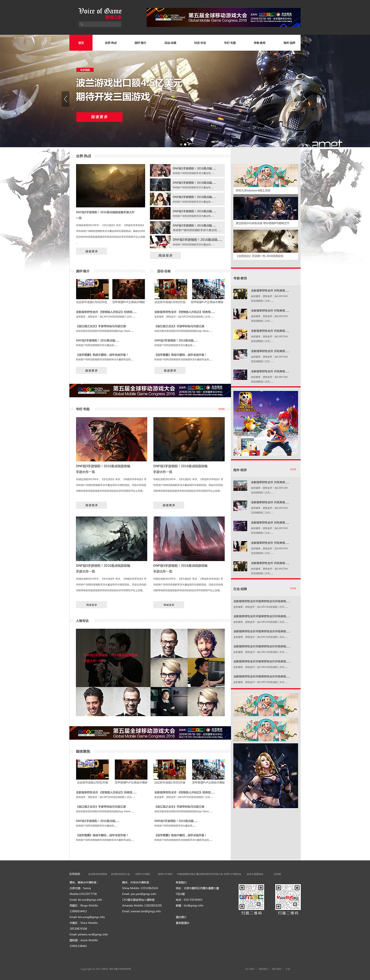Open the armored knight artwork in 专栏·专题
The height and width of the screenshot is (980, 370).
[111, 539]
